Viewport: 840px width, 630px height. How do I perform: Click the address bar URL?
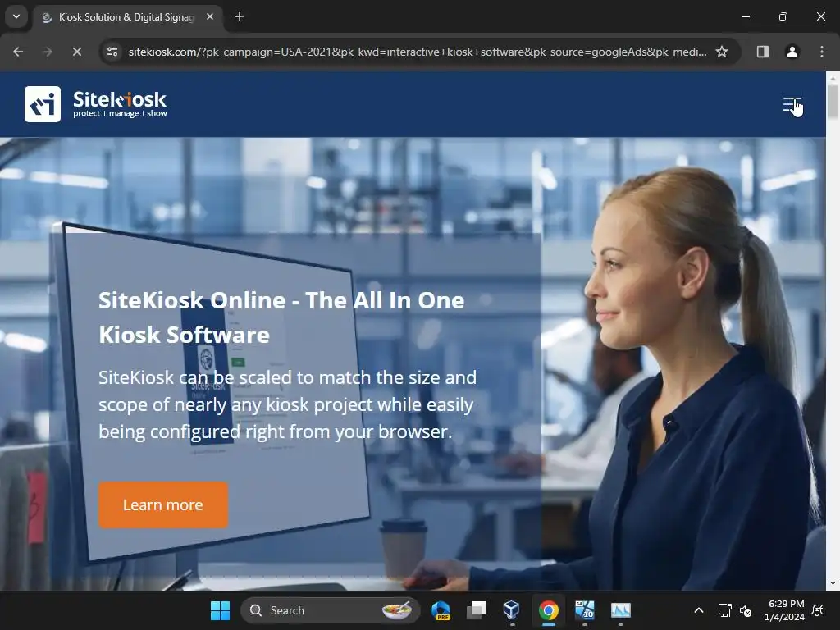point(418,52)
